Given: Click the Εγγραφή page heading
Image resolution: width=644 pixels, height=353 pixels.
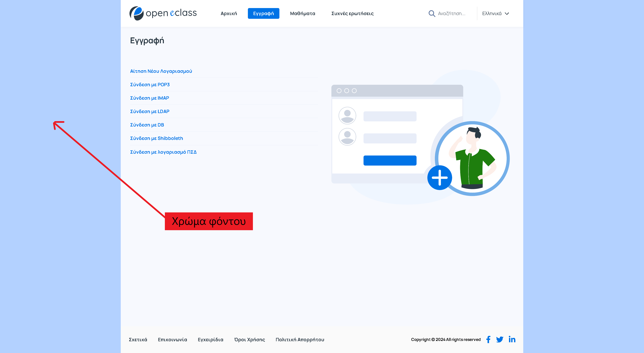Looking at the screenshot, I should (x=147, y=41).
